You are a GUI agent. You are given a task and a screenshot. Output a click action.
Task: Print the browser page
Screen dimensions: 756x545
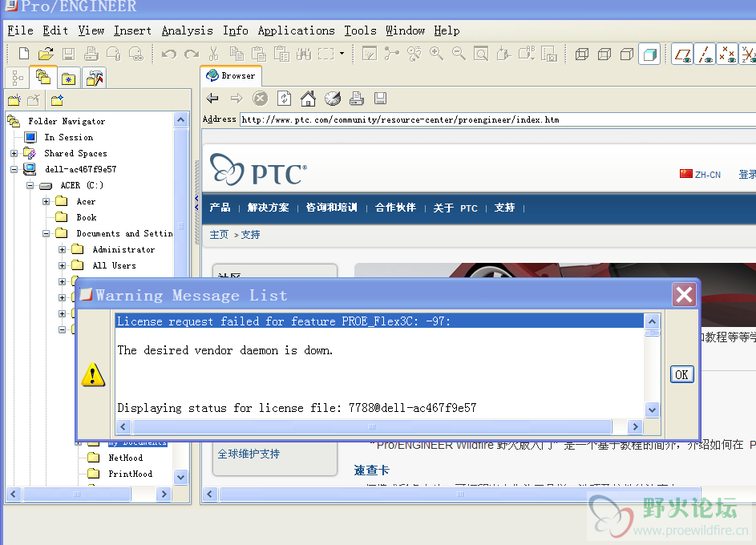[356, 99]
